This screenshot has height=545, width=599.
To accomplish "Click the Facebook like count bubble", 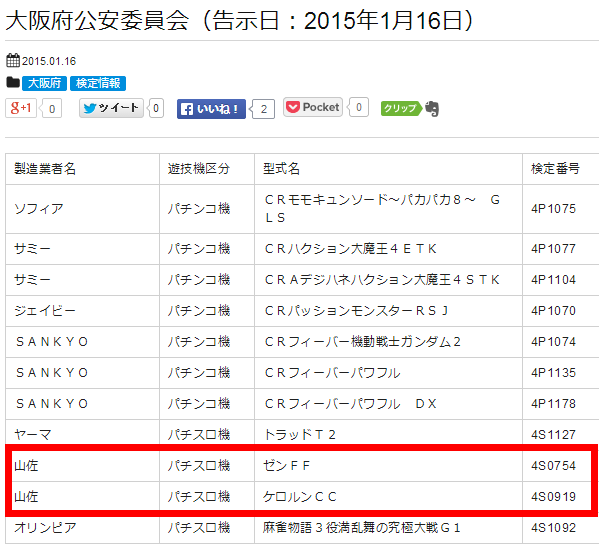I will [263, 109].
